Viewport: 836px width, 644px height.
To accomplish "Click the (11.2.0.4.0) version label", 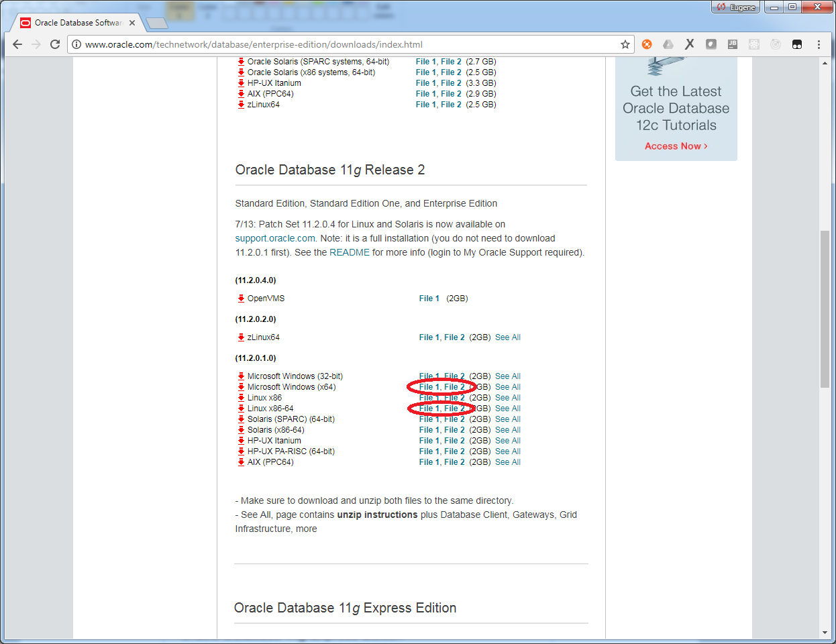I will tap(256, 280).
